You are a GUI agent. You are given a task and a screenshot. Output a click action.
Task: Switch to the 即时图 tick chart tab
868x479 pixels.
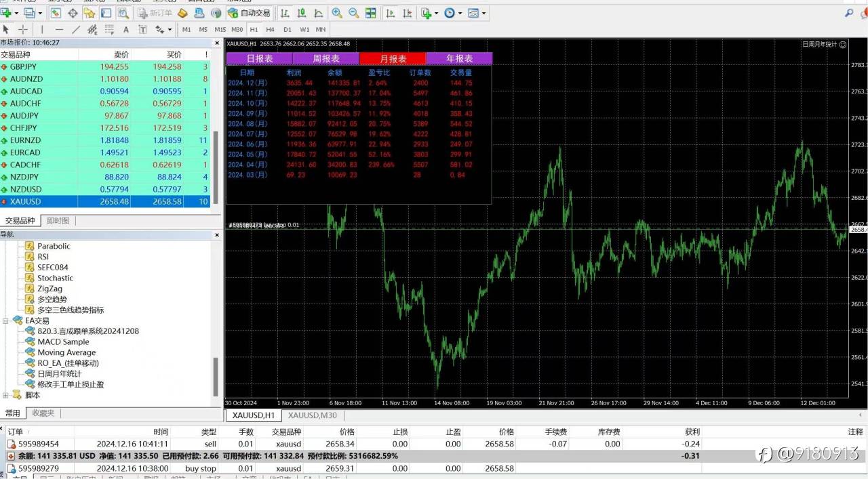pyautogui.click(x=58, y=220)
